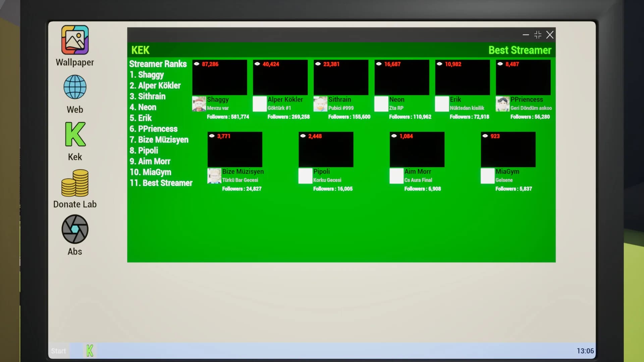Click the Start button in the taskbar
Screen dimensions: 644x362
[58, 351]
